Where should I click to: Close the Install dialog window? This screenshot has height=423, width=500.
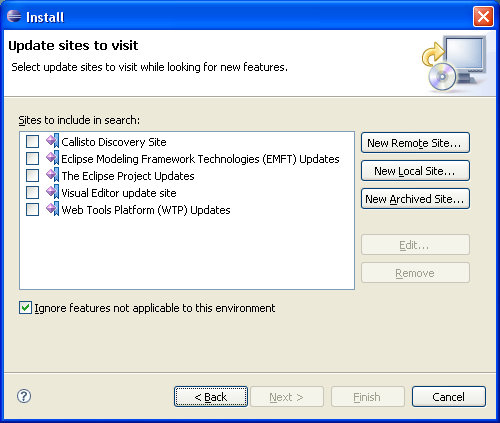[483, 16]
